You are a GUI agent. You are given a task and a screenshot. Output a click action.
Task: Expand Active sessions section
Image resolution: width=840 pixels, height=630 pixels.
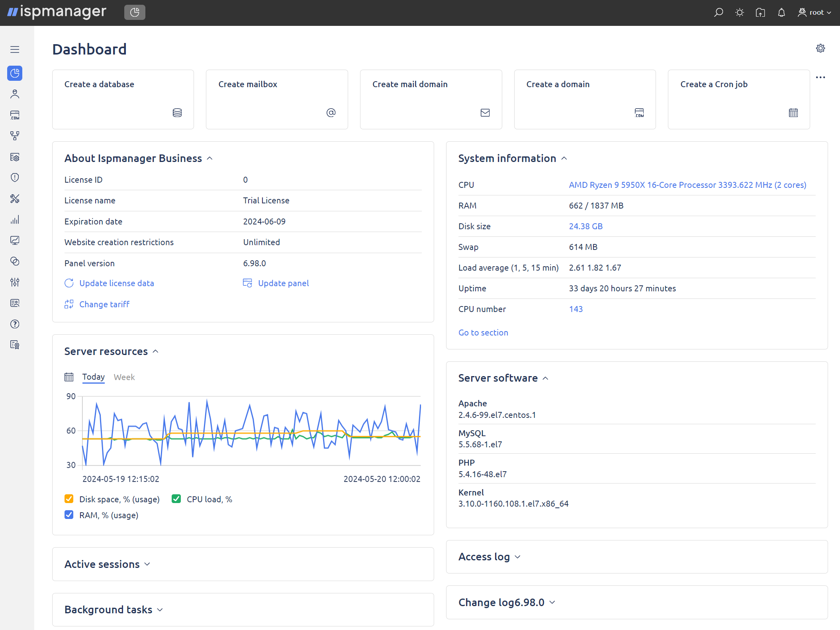147,564
